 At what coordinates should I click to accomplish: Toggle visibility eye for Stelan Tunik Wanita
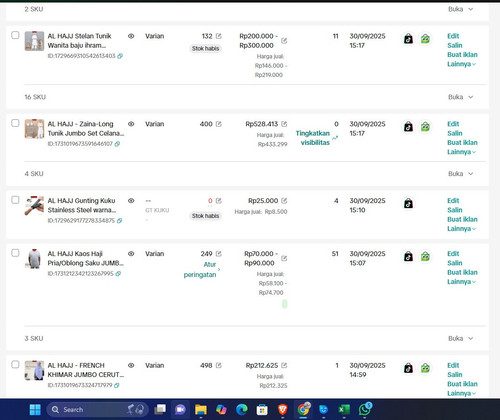tap(131, 36)
